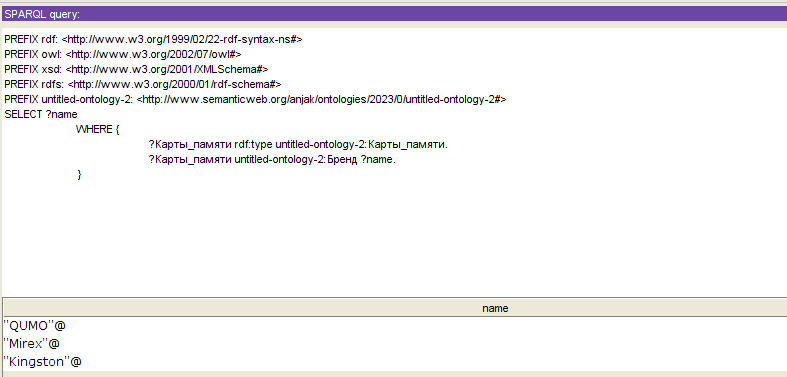This screenshot has width=787, height=377.
Task: Click the Бренд ?name triple line
Action: [273, 160]
